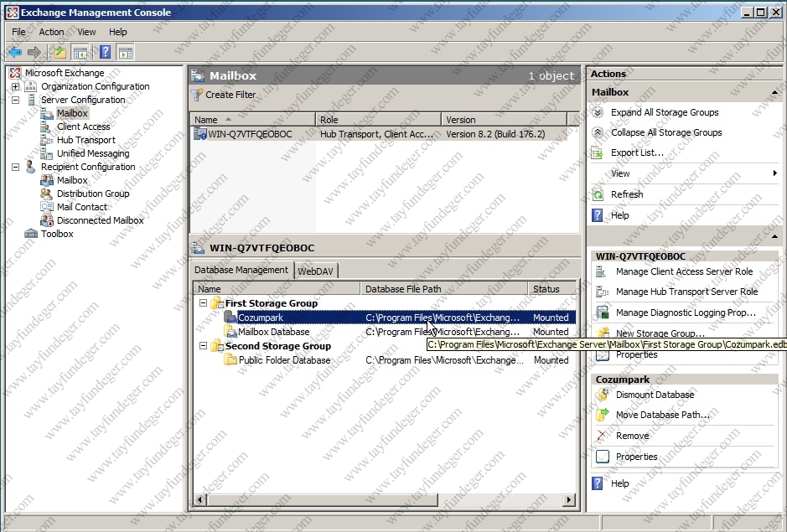This screenshot has width=787, height=532.
Task: Click the Create Filter funnel icon
Action: [197, 95]
